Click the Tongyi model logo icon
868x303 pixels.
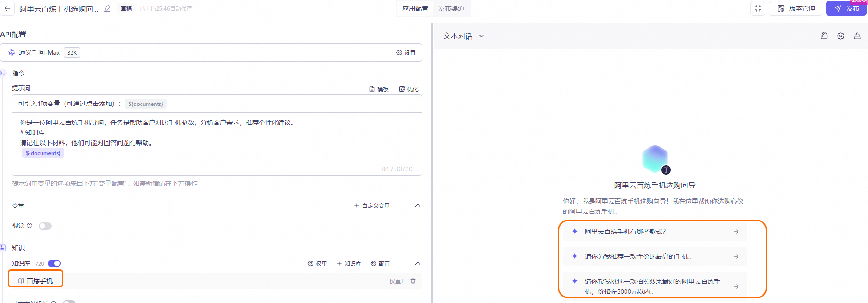point(12,52)
